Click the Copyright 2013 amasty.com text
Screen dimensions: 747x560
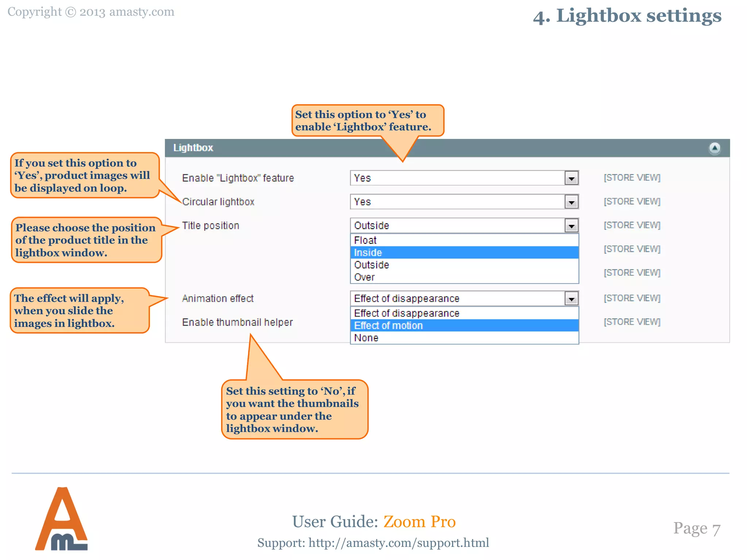point(91,12)
